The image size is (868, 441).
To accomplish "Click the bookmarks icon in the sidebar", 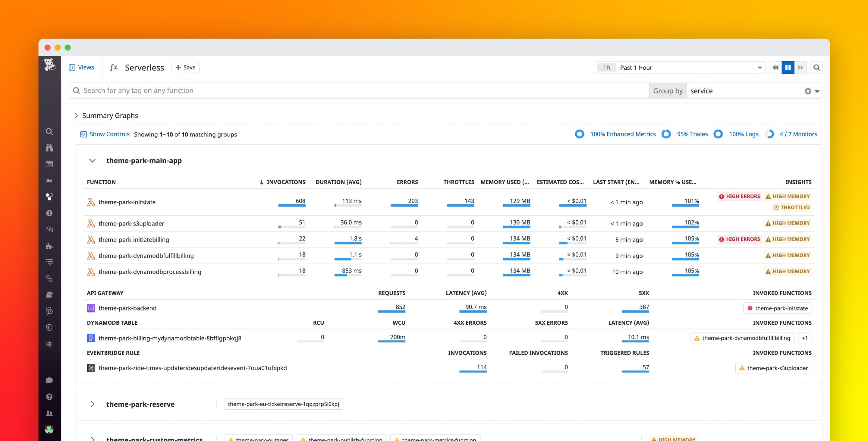I will point(49,294).
